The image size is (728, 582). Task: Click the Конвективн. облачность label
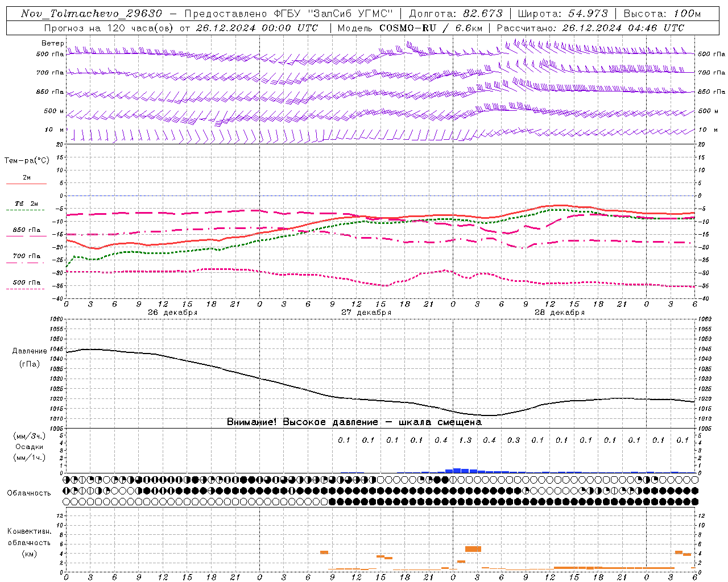click(29, 537)
